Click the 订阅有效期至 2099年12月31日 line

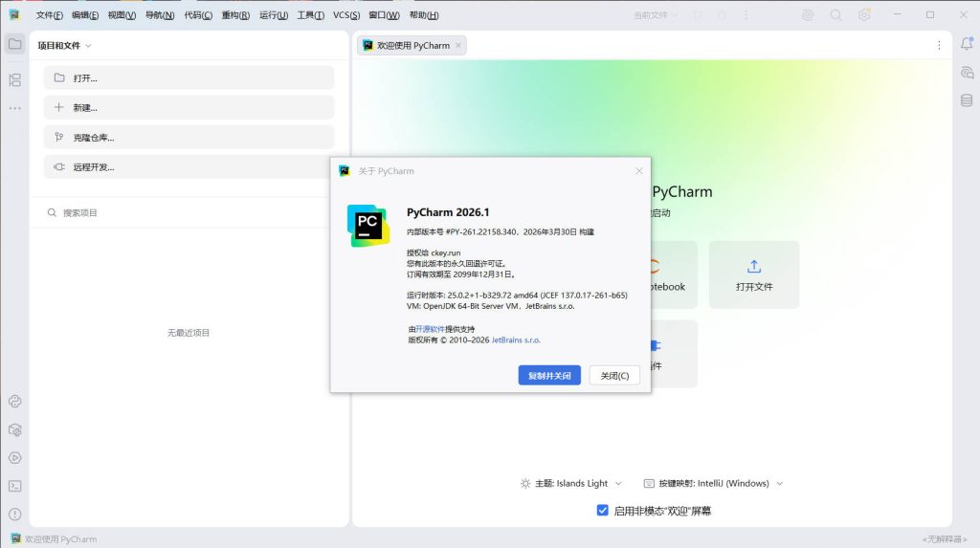(462, 274)
